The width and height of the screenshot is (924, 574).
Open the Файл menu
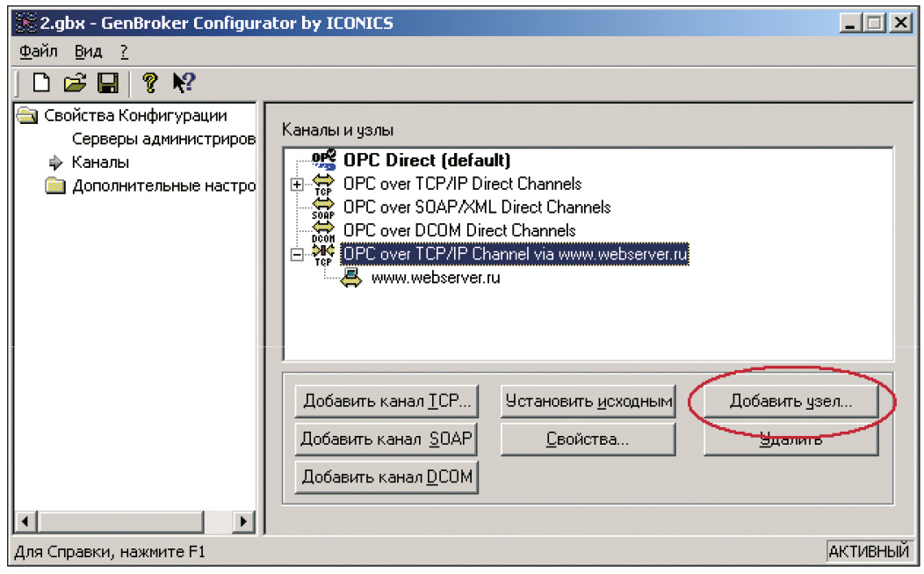point(39,51)
